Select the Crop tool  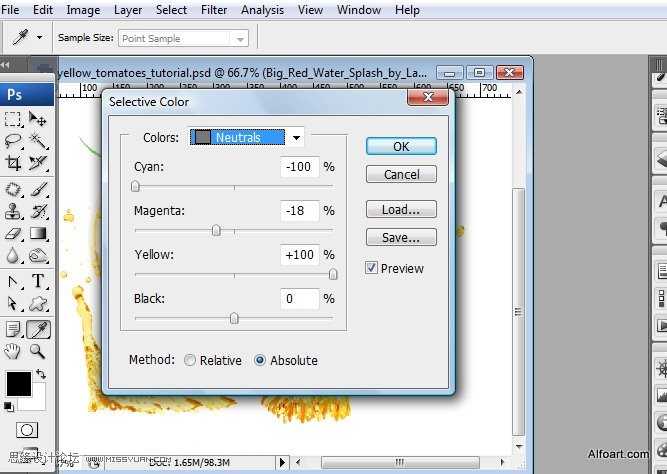[13, 163]
